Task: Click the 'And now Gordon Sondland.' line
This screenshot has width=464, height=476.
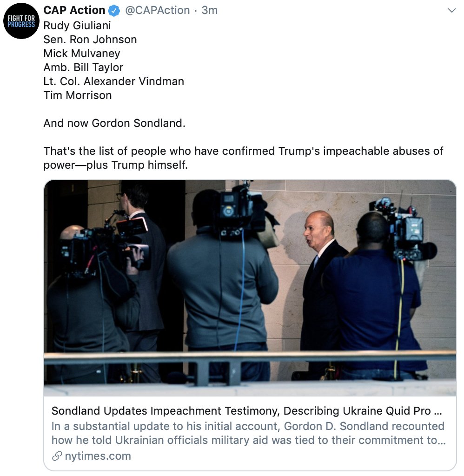Action: (114, 123)
